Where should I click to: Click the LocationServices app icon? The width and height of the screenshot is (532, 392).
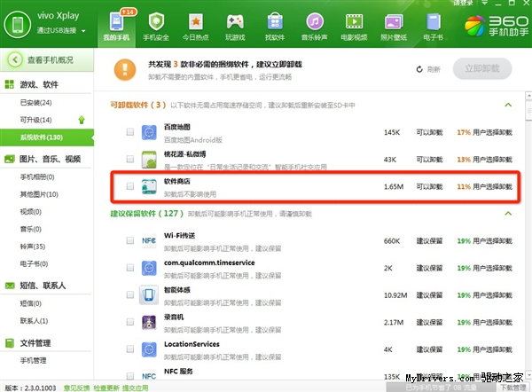pyautogui.click(x=149, y=349)
